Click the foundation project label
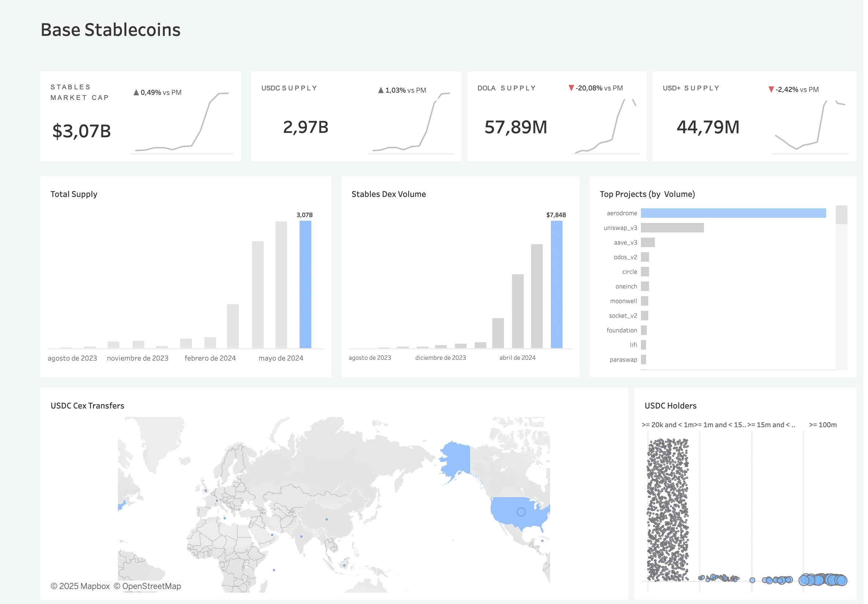This screenshot has width=868, height=604. (622, 330)
